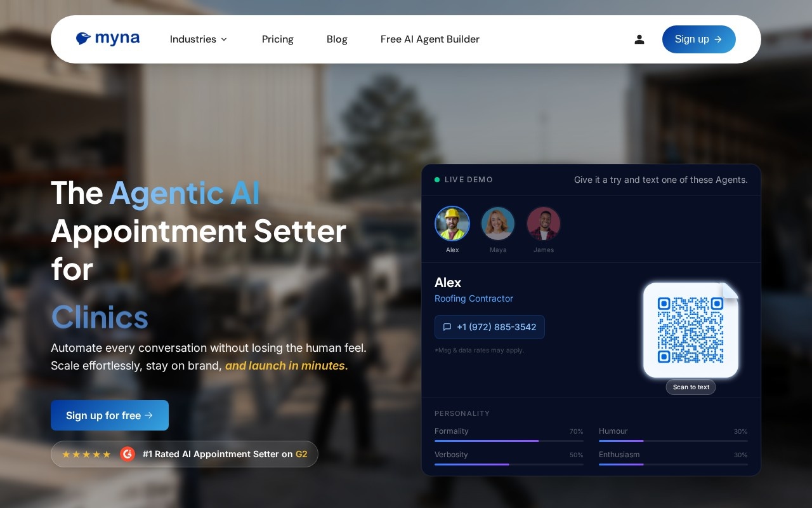Open the user account icon
Viewport: 812px width, 508px height.
click(x=639, y=39)
